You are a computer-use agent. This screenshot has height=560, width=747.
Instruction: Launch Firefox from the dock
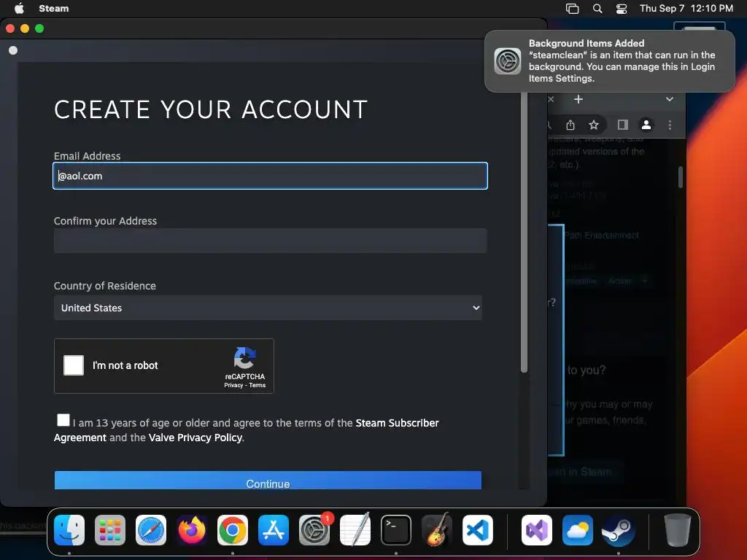coord(192,530)
